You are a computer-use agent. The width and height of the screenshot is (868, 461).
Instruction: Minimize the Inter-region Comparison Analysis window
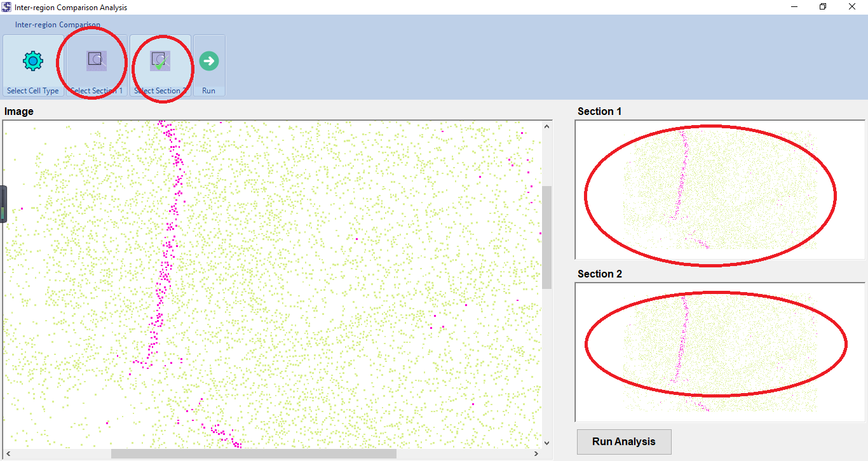click(794, 7)
